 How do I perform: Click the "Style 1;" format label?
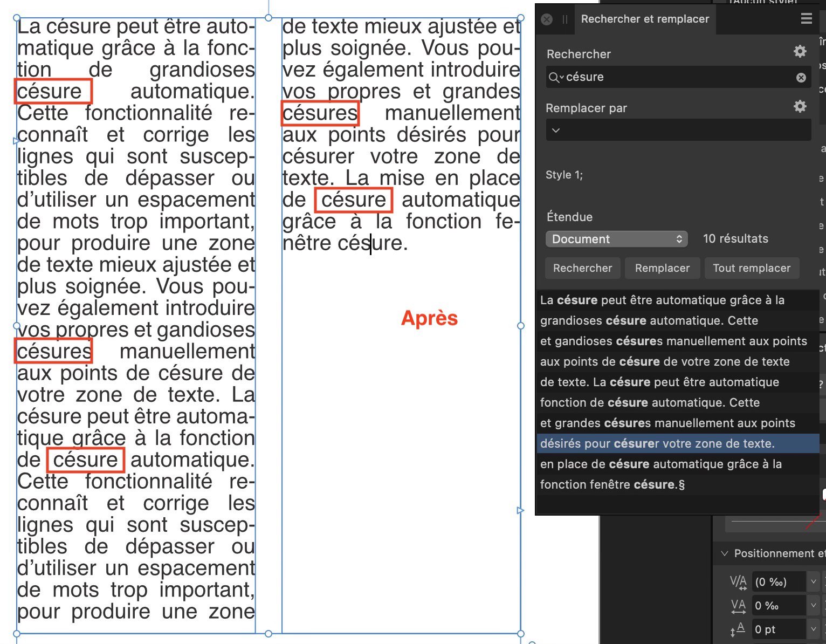click(x=564, y=175)
